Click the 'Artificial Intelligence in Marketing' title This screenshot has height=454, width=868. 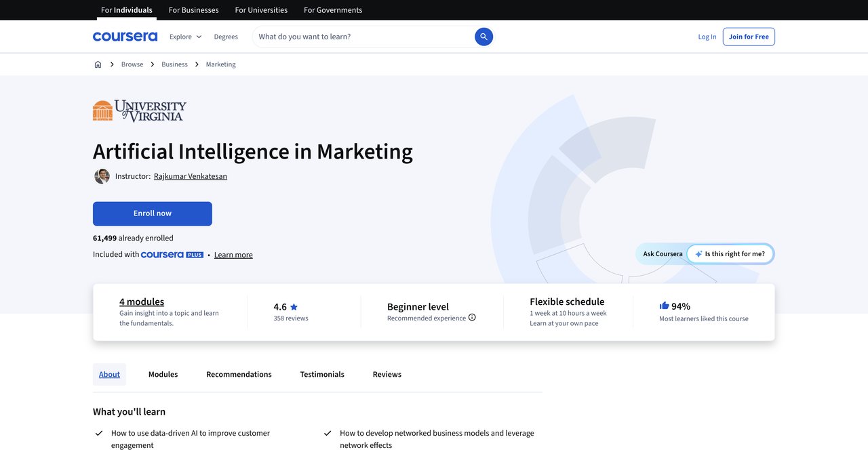pyautogui.click(x=253, y=151)
